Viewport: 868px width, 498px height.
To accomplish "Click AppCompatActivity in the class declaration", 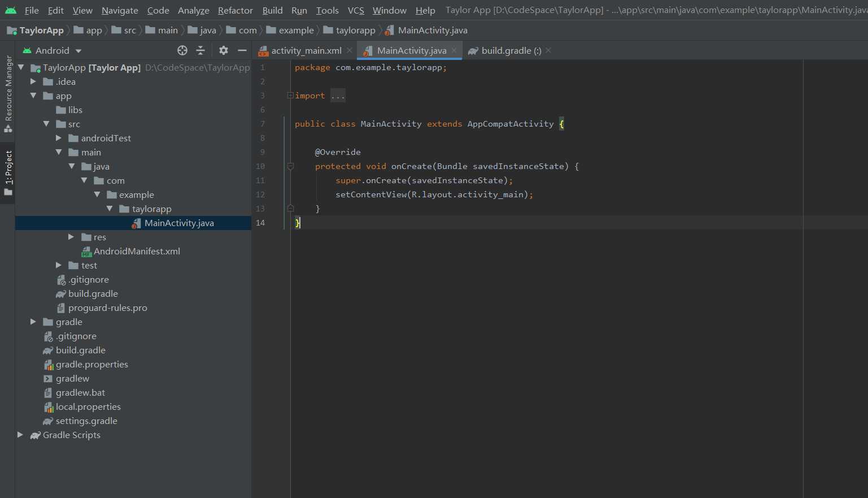I will [511, 124].
